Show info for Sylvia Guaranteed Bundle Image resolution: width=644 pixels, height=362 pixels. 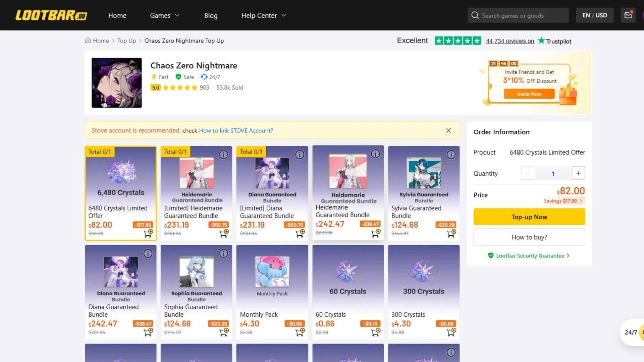click(x=451, y=155)
